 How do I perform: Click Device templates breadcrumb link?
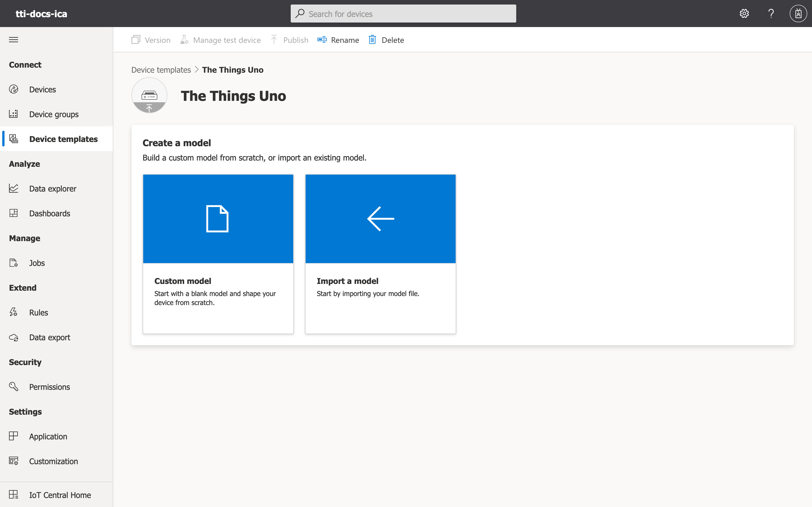point(161,70)
